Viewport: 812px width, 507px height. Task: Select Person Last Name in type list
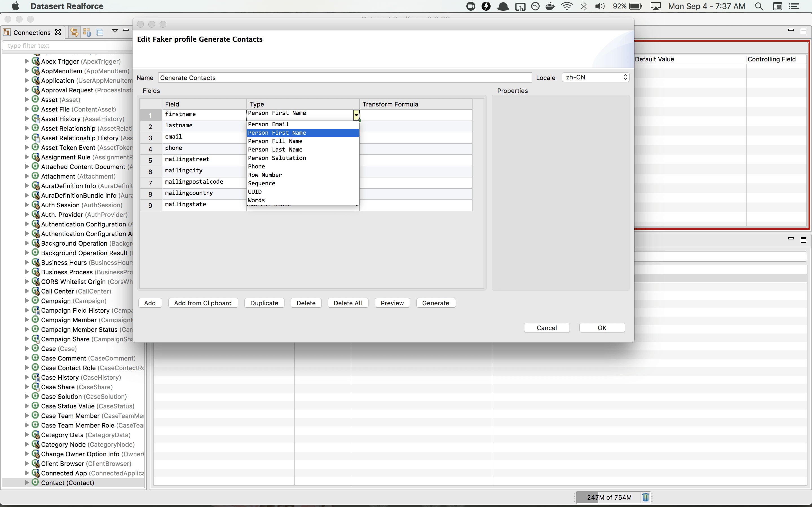[x=275, y=150]
